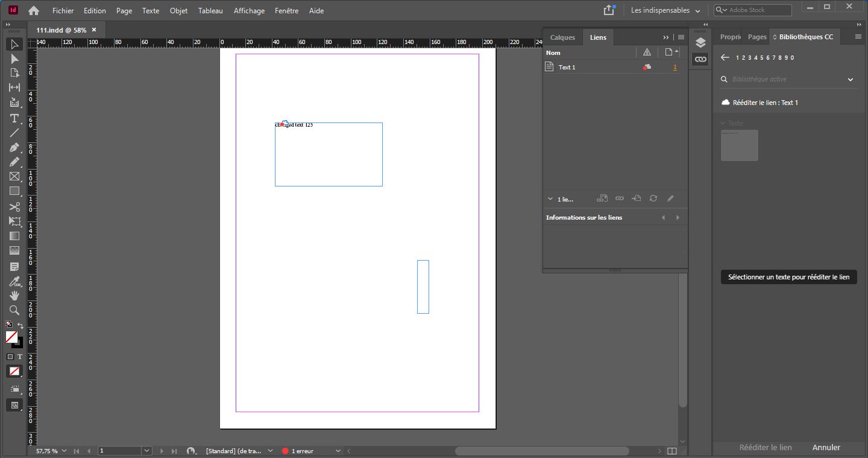Click the red cloud sync badge on Text 1
868x458 pixels.
pyautogui.click(x=646, y=67)
